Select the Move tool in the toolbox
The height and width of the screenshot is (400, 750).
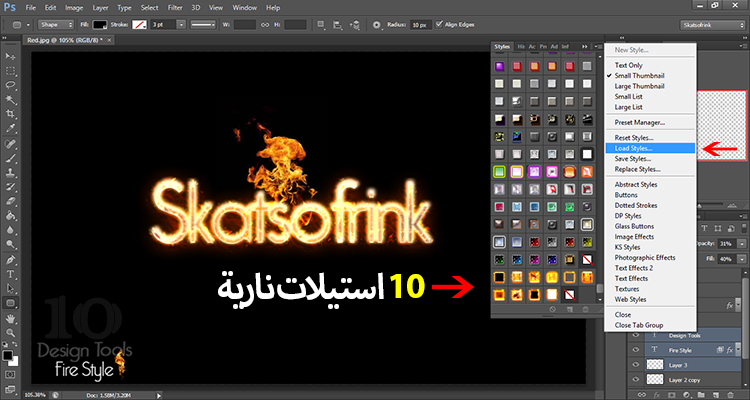[10, 54]
